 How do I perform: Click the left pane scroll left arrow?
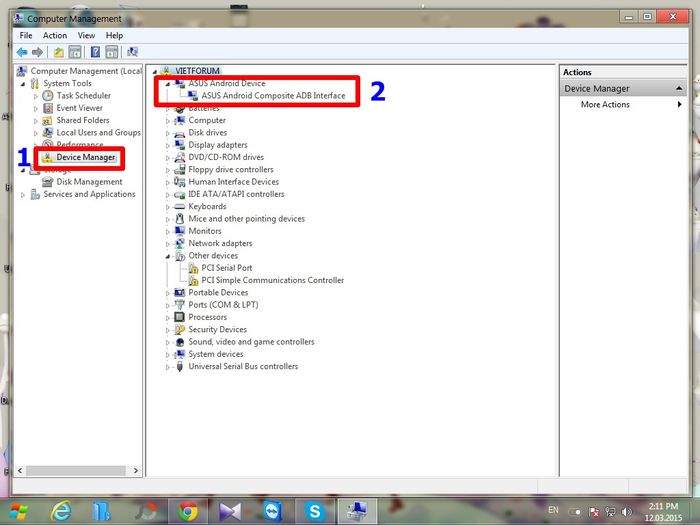(20, 471)
